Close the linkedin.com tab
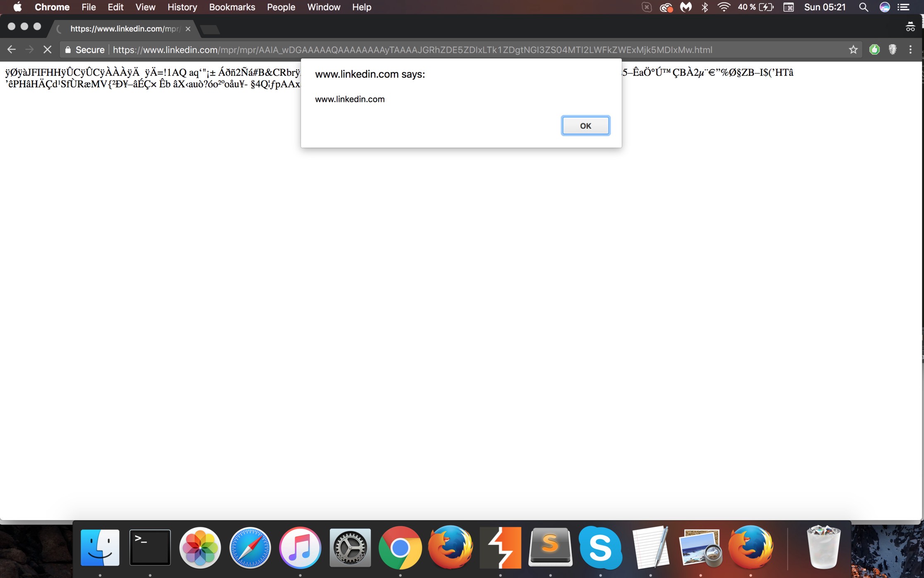 [188, 29]
